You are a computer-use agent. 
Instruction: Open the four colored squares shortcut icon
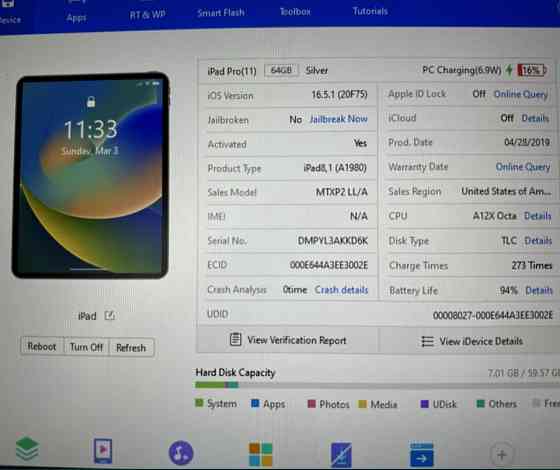click(x=260, y=454)
